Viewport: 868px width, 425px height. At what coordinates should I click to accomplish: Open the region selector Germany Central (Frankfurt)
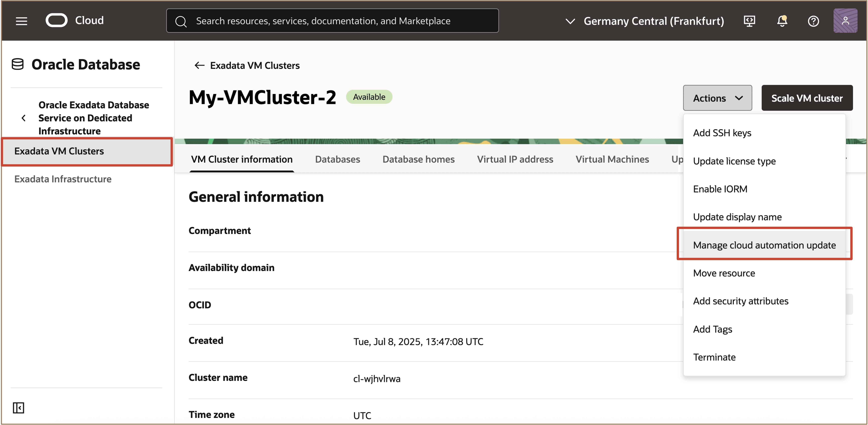644,21
